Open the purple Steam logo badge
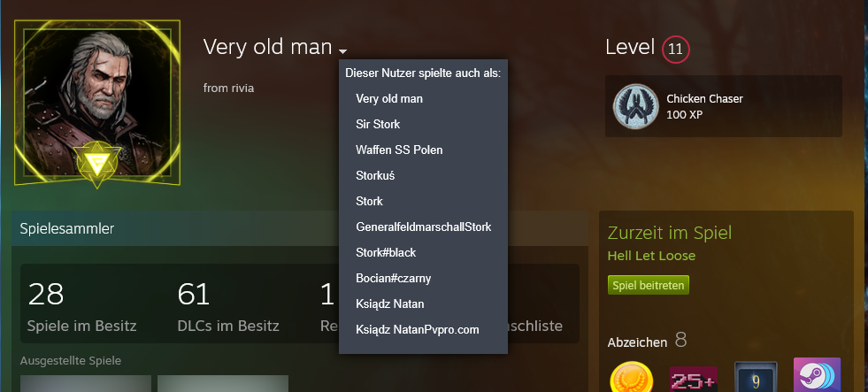The width and height of the screenshot is (868, 392). [x=817, y=375]
